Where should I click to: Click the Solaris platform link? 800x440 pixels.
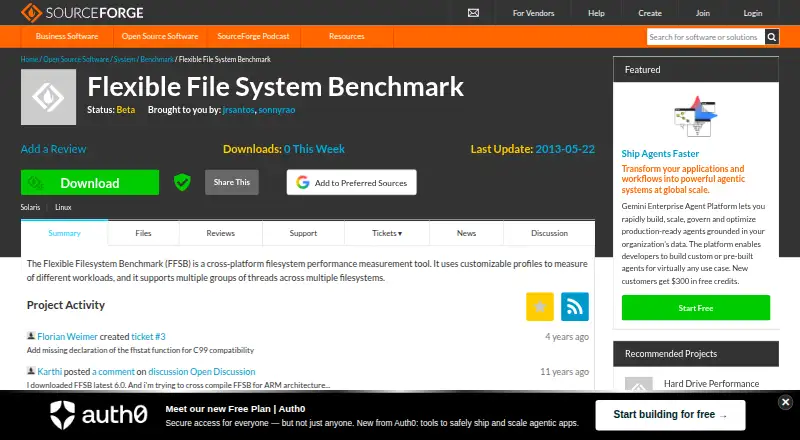point(30,207)
